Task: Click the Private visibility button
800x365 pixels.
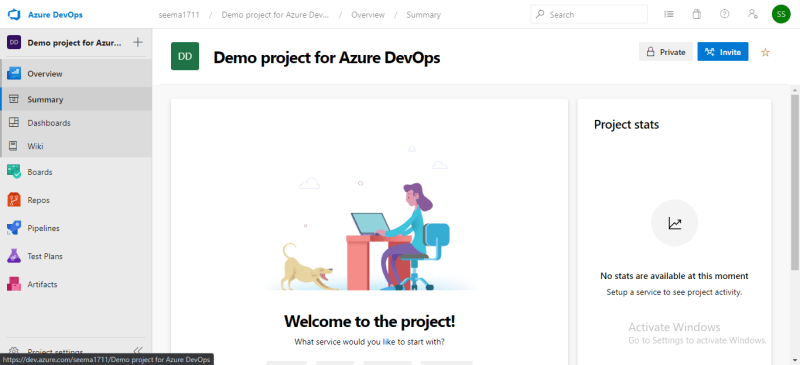Action: [666, 52]
